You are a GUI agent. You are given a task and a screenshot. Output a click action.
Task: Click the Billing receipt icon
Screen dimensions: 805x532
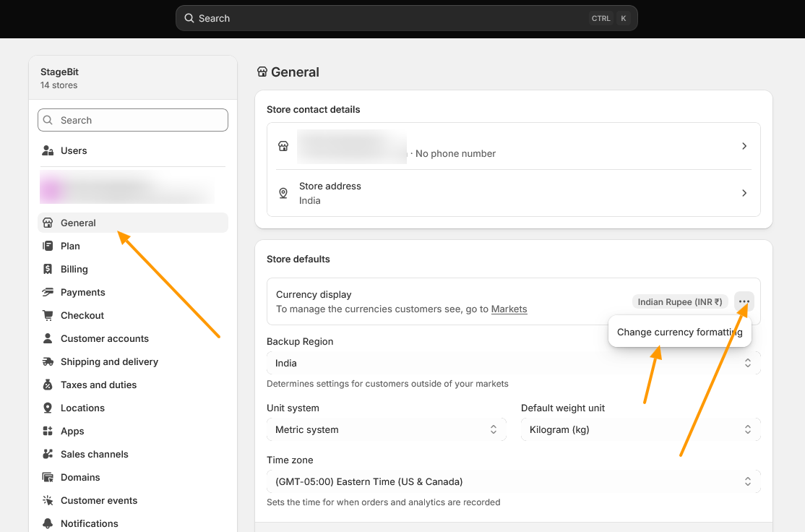pyautogui.click(x=48, y=269)
